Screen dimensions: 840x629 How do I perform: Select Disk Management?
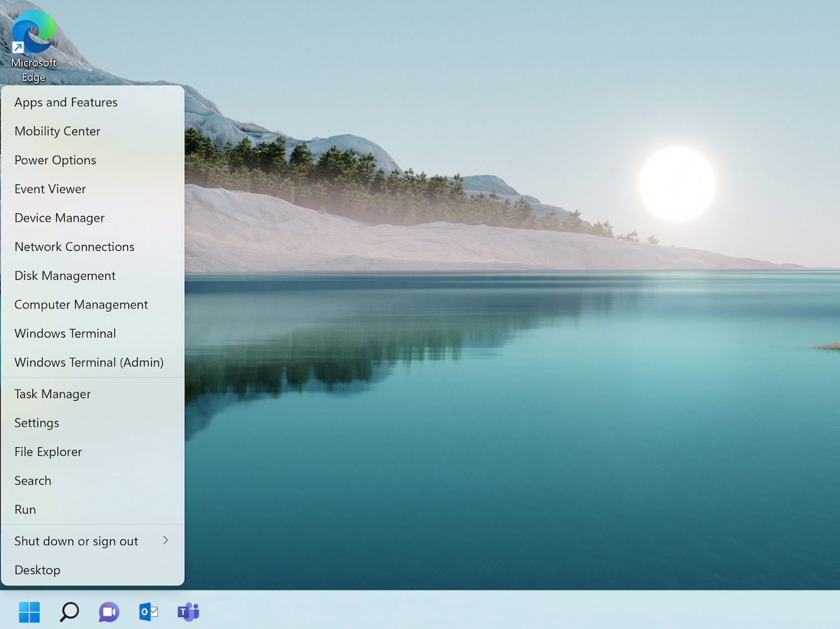65,276
